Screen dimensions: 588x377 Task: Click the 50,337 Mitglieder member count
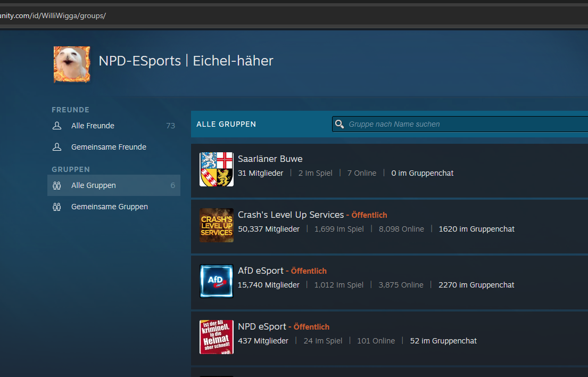(x=269, y=229)
